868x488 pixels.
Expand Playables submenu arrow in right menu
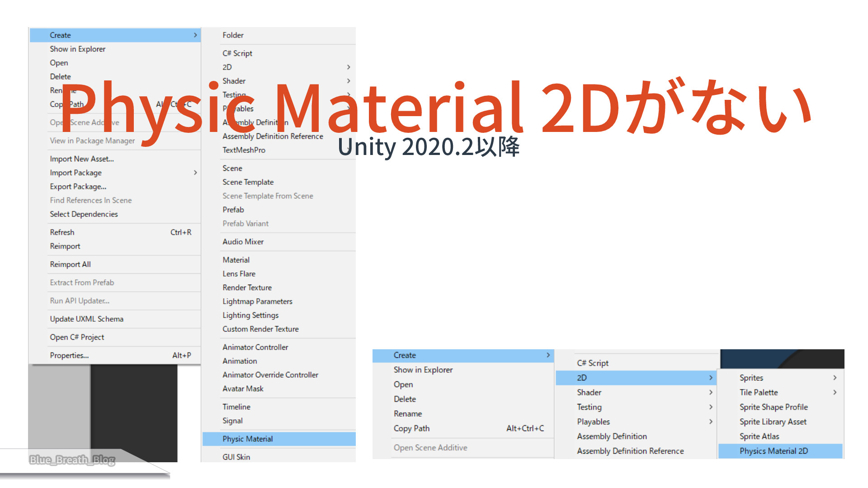[711, 422]
